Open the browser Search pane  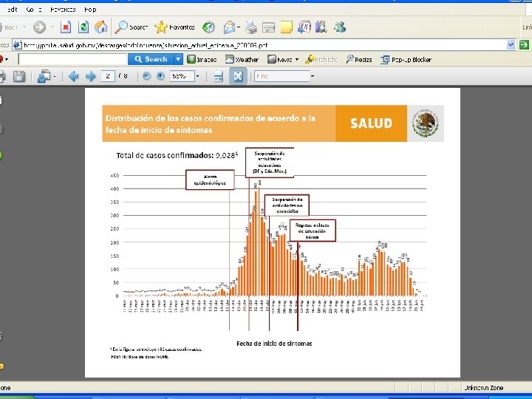click(x=131, y=27)
